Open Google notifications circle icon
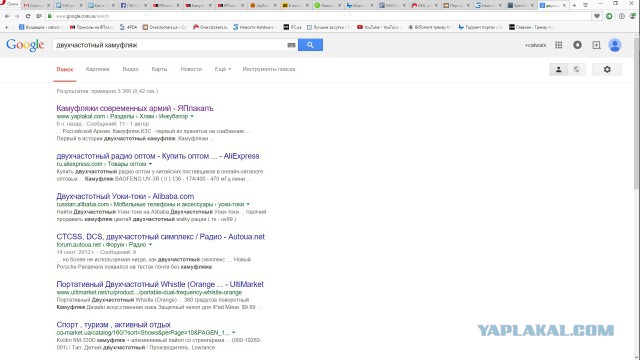 pos(577,45)
